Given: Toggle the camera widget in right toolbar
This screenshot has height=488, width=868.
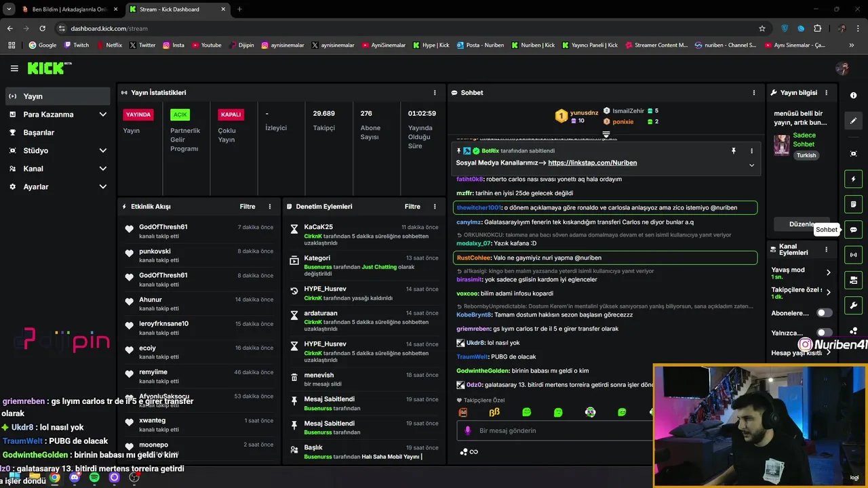Looking at the screenshot, I should coord(853,280).
